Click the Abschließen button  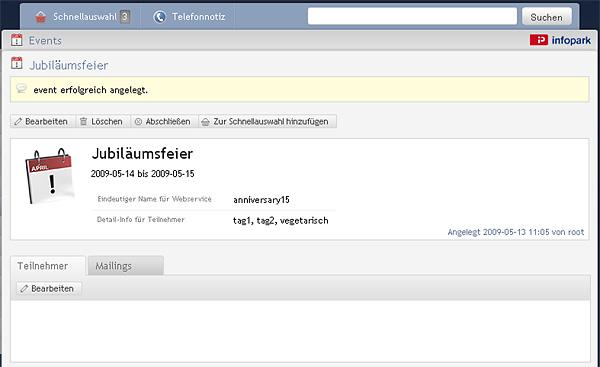click(x=164, y=121)
